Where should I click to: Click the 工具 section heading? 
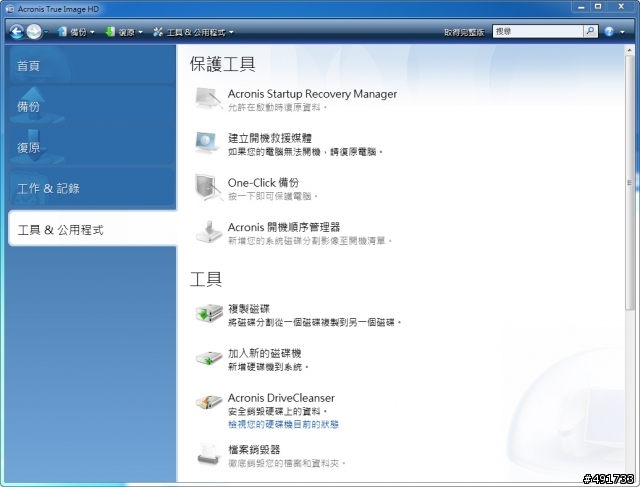click(x=206, y=279)
